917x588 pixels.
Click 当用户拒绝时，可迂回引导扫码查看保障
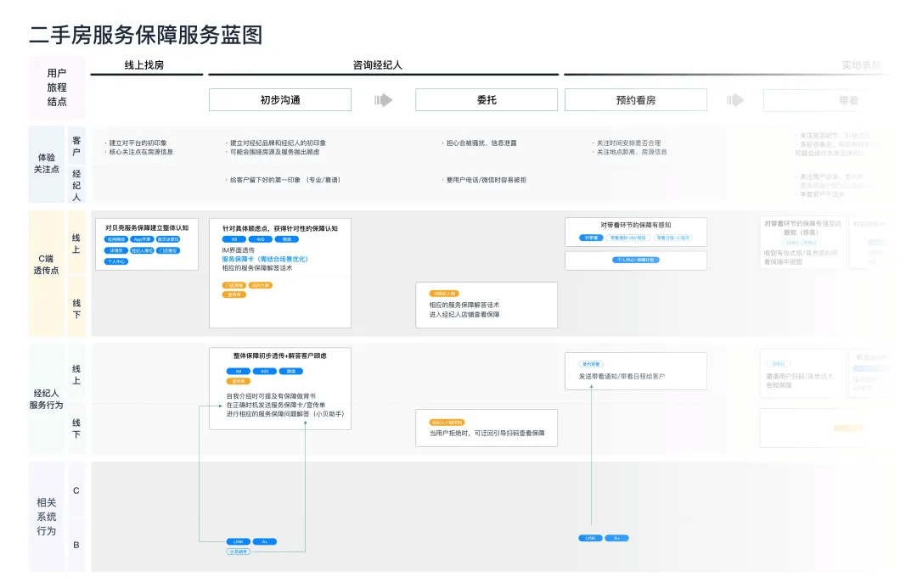(x=487, y=433)
